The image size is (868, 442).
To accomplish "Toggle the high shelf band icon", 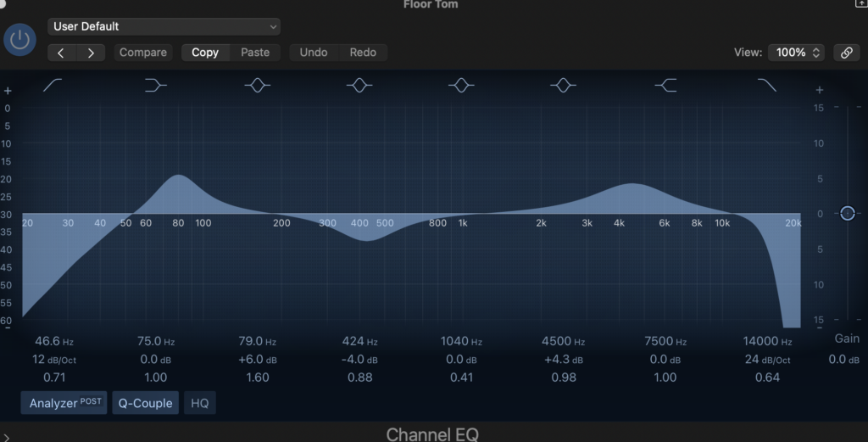I will coord(665,85).
